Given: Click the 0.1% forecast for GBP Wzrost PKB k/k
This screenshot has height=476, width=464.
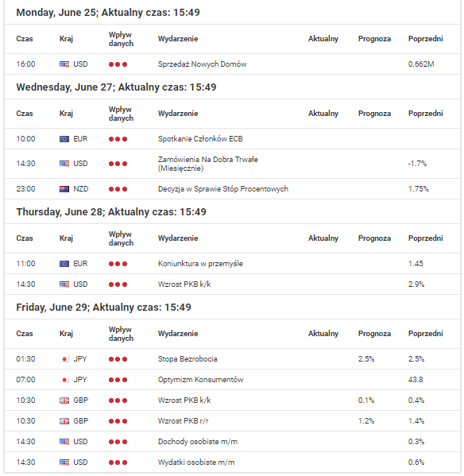Looking at the screenshot, I should pyautogui.click(x=366, y=400).
